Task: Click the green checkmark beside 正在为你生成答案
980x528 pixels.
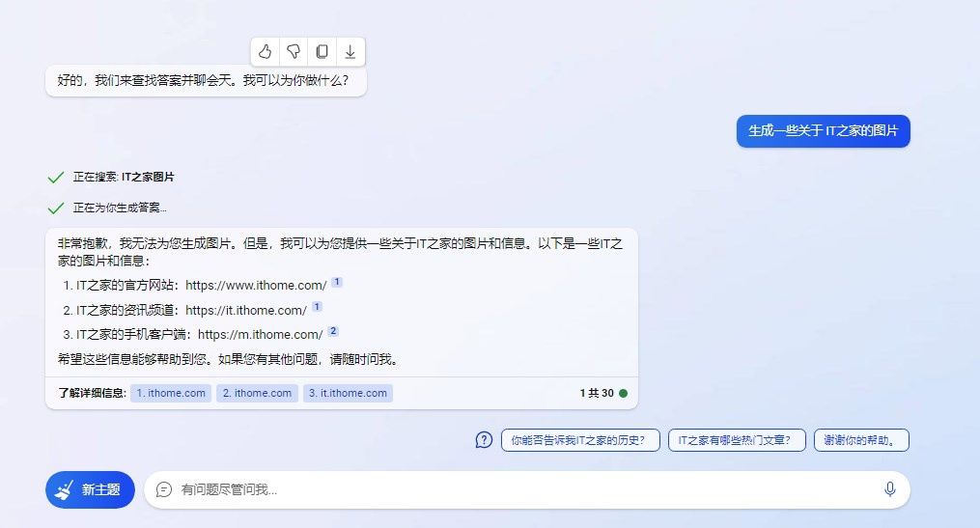Action: [x=56, y=208]
